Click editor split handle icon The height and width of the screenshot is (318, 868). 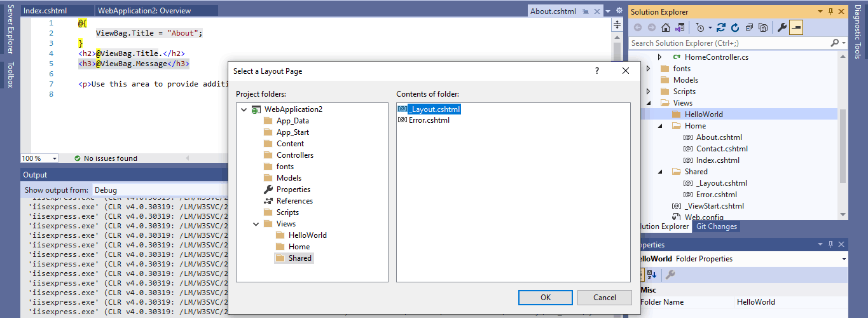tap(616, 25)
